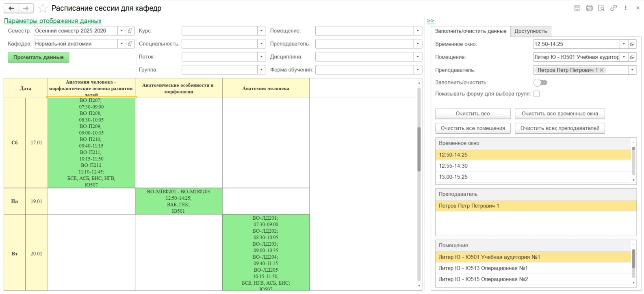Select the Заполнить/очистить данные tab
Screen dimensions: 644x294
(x=471, y=31)
